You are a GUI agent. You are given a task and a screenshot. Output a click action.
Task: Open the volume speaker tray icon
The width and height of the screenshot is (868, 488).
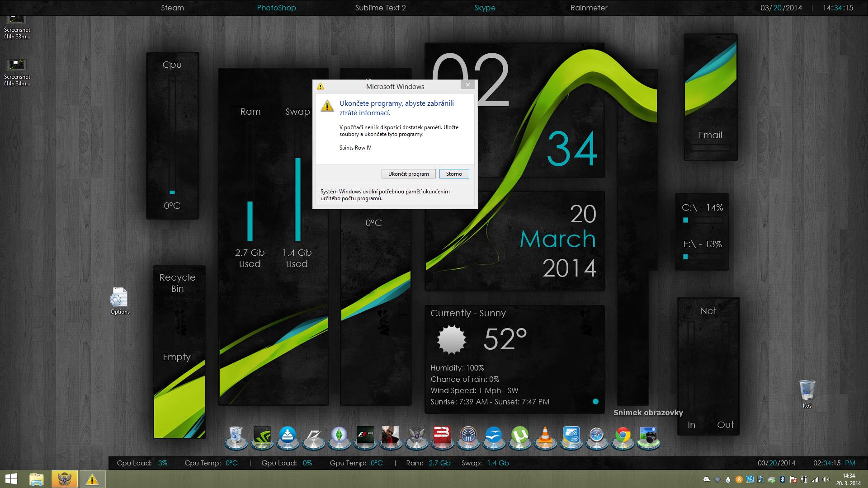pos(826,479)
